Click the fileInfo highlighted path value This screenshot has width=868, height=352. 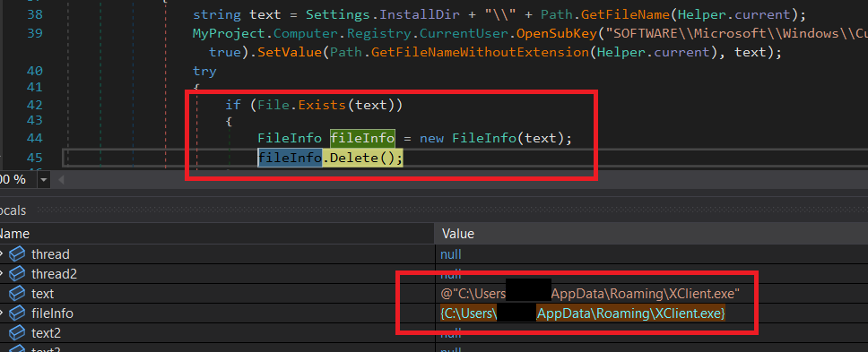(583, 313)
